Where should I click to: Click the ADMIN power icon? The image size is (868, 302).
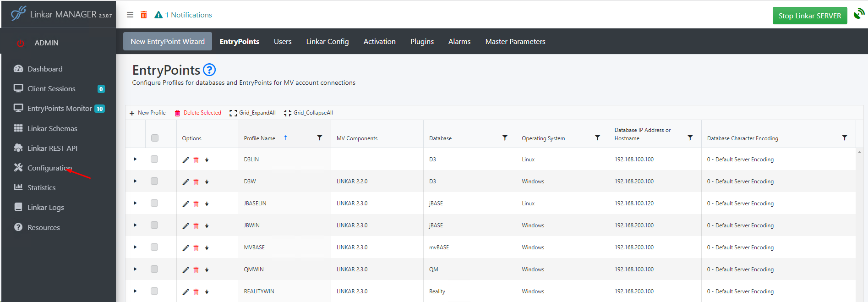(x=21, y=43)
